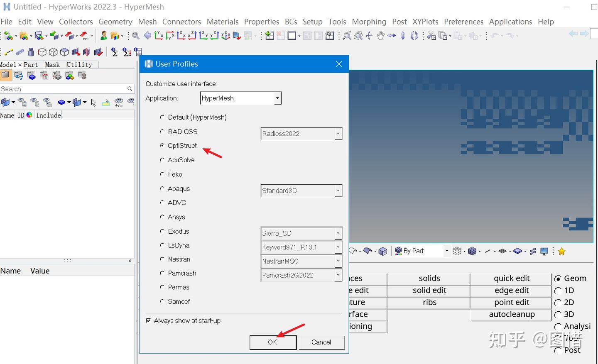Open the Geometry menu
Viewport: 598px width, 364px height.
[x=115, y=22]
